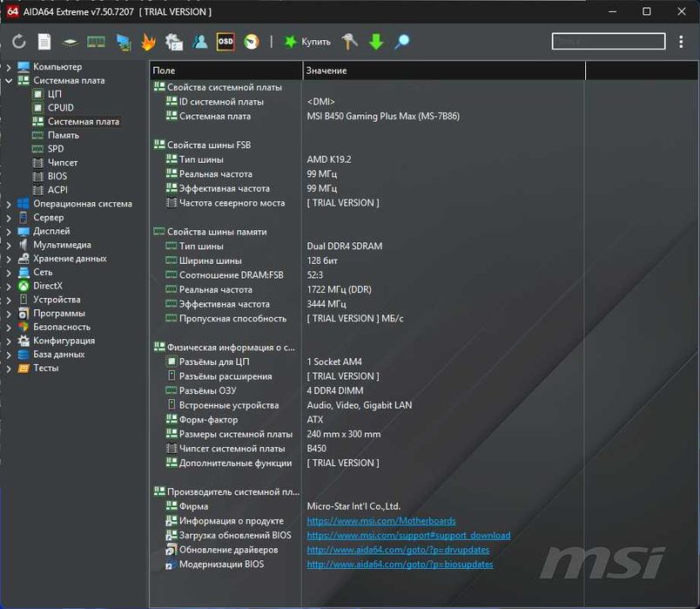Click the disk benchmark round icon
The image size is (700, 609).
click(252, 42)
